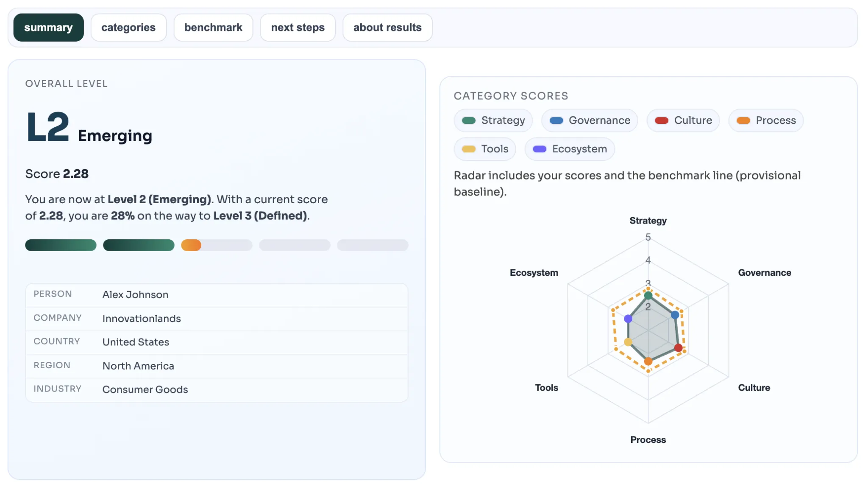Viewport: 868px width, 487px height.
Task: Open the summary tab
Action: click(x=48, y=28)
